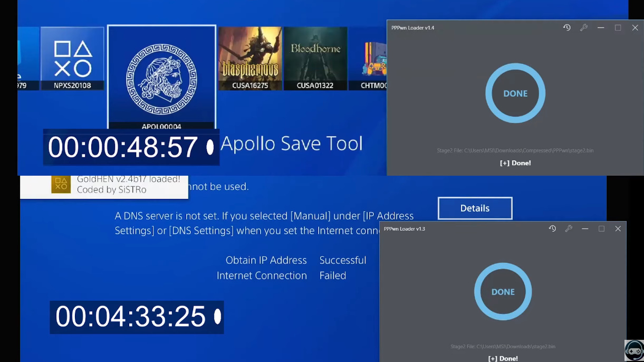The width and height of the screenshot is (644, 362).
Task: Select the Bloodborne game tile CUSA01322
Action: [315, 58]
